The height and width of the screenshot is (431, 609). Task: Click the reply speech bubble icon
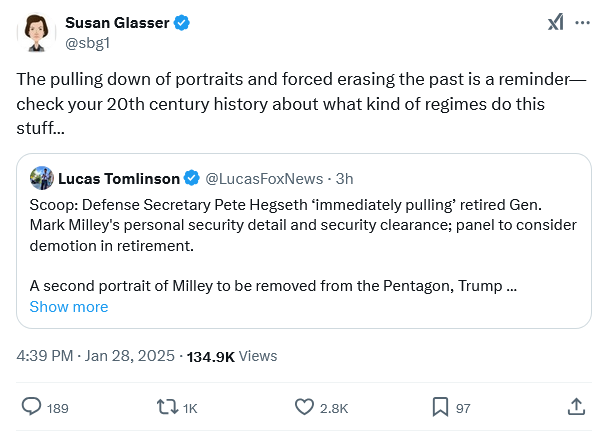[31, 407]
